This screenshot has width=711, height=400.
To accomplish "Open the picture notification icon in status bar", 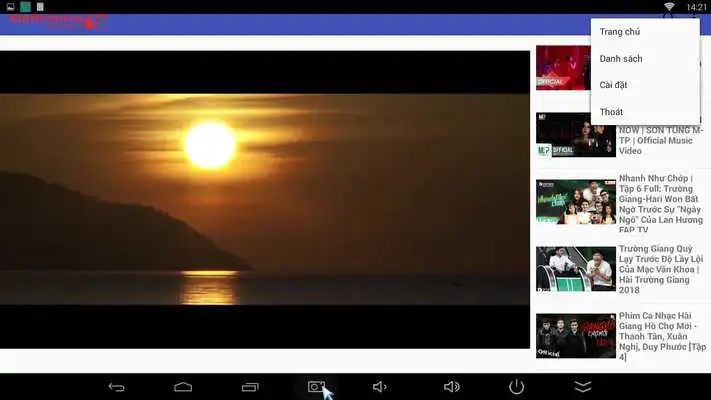I will (x=10, y=6).
